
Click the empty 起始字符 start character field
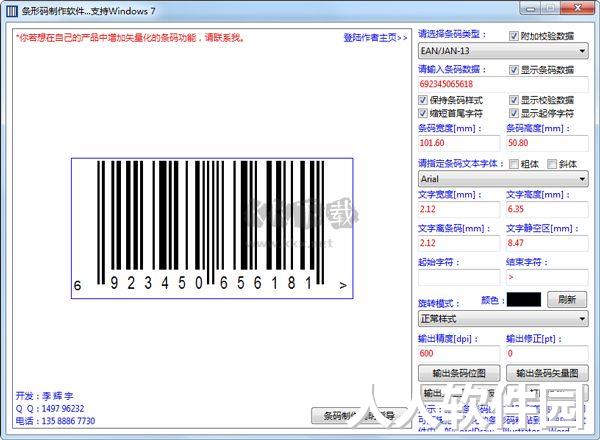(459, 277)
